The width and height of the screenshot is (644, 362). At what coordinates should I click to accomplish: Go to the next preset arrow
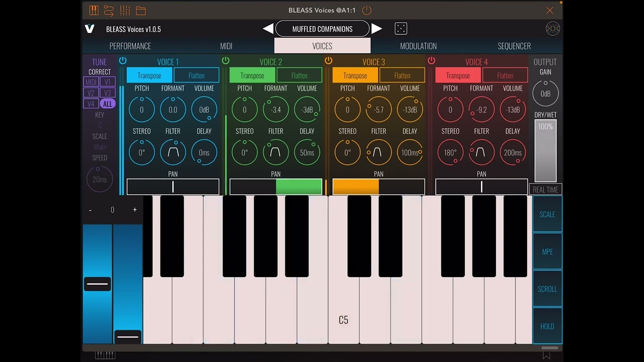point(376,29)
